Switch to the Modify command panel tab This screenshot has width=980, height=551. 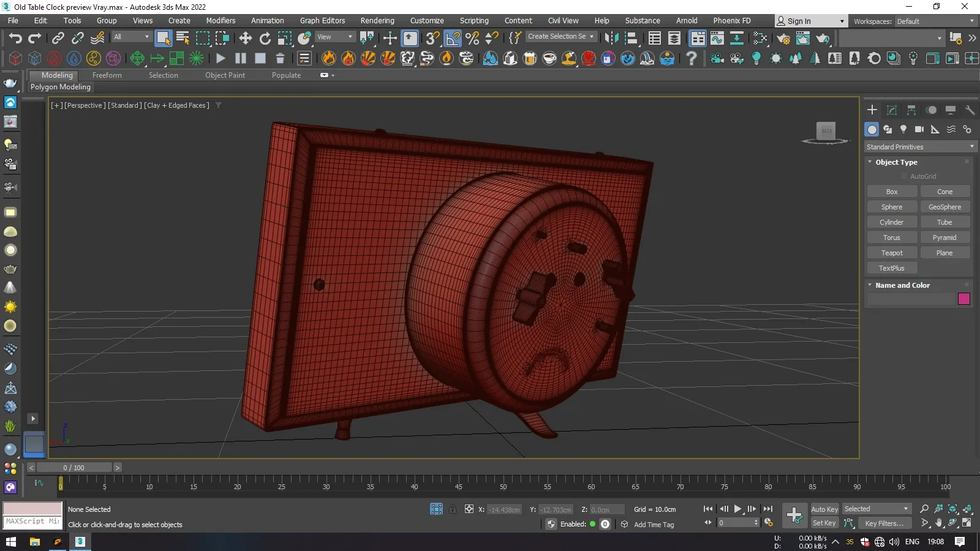click(x=892, y=110)
